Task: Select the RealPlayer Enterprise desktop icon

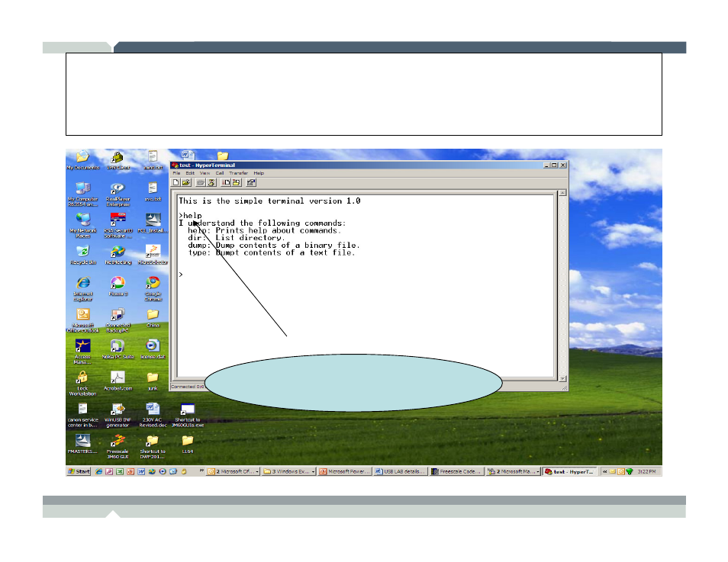Action: click(118, 194)
